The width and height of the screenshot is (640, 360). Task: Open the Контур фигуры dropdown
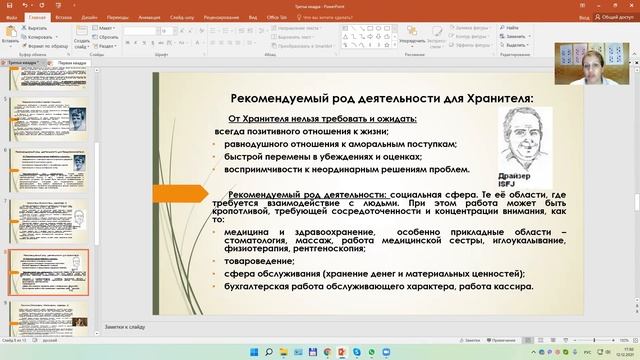[469, 36]
